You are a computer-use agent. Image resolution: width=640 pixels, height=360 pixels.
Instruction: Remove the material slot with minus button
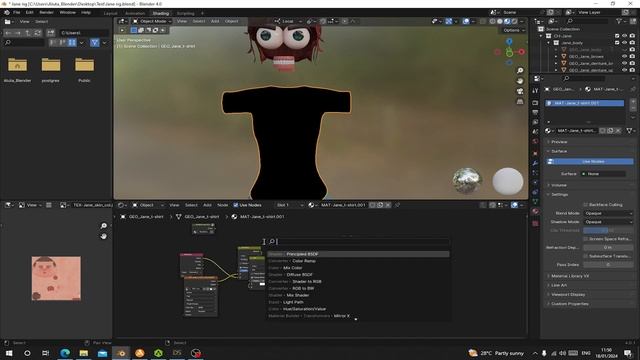[633, 109]
